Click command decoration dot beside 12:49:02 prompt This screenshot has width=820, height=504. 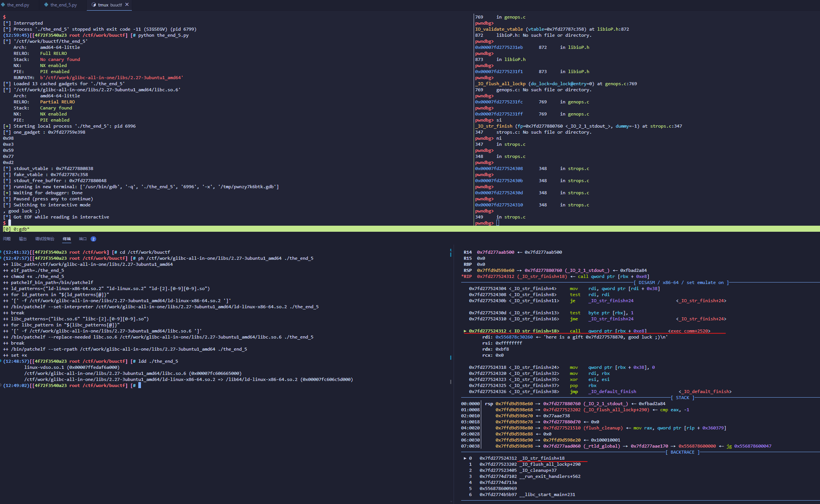1,385
